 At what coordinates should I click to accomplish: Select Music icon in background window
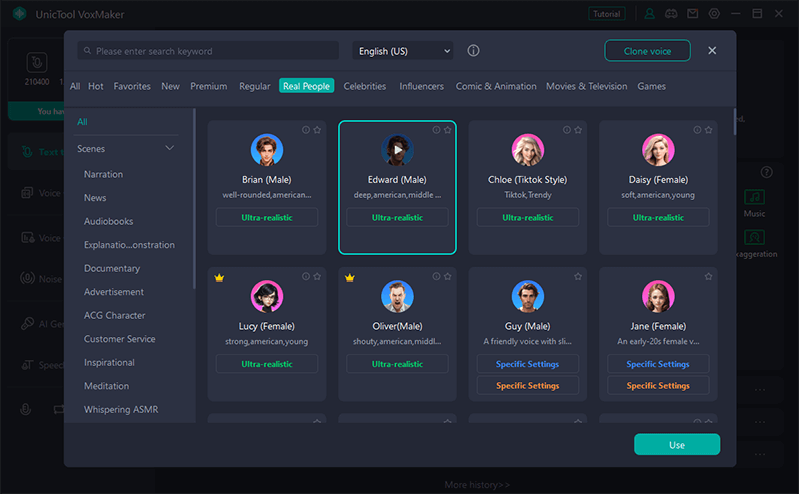coord(754,197)
